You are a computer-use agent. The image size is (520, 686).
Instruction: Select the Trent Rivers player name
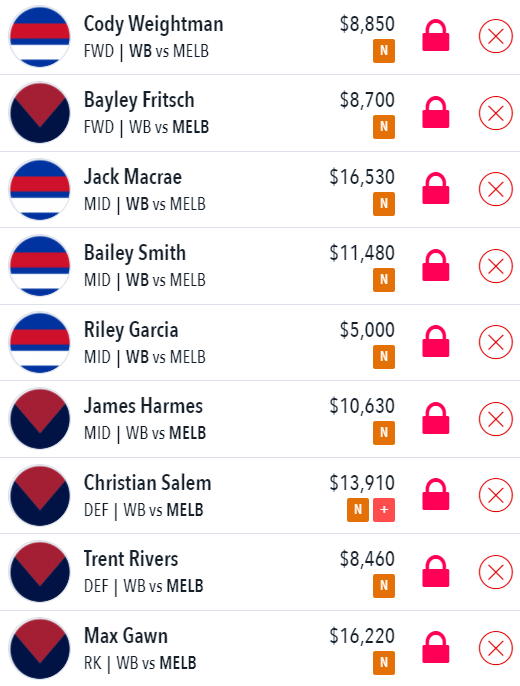click(131, 559)
